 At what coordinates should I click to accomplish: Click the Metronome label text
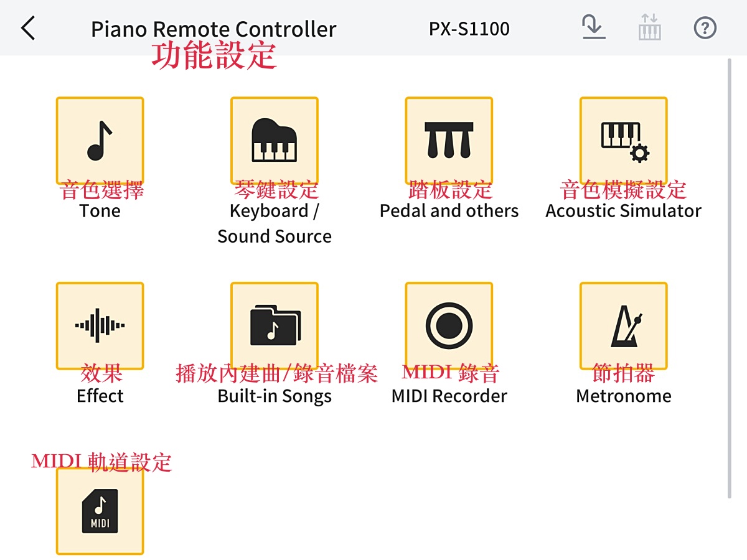(x=623, y=396)
